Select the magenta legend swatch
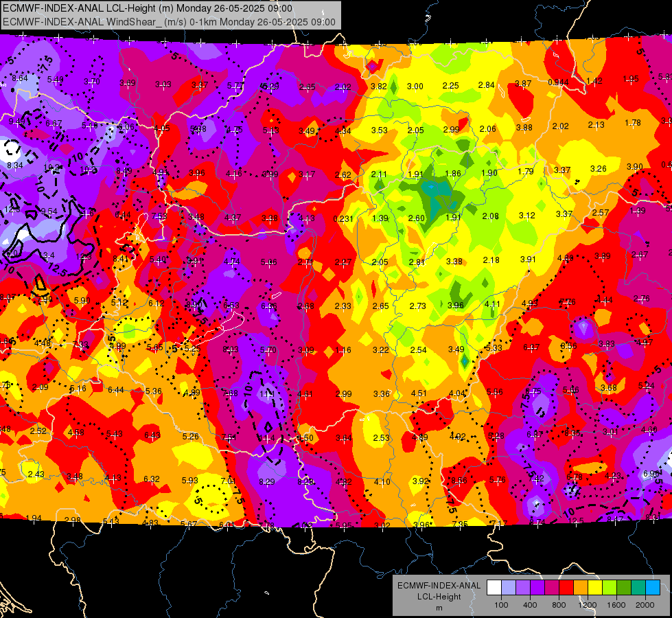 pos(552,588)
